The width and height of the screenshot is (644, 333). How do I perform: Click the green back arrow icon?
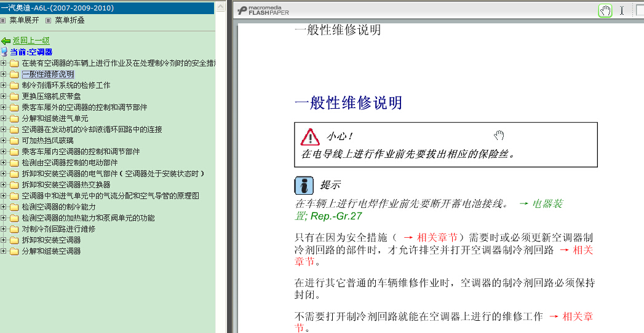pos(6,41)
